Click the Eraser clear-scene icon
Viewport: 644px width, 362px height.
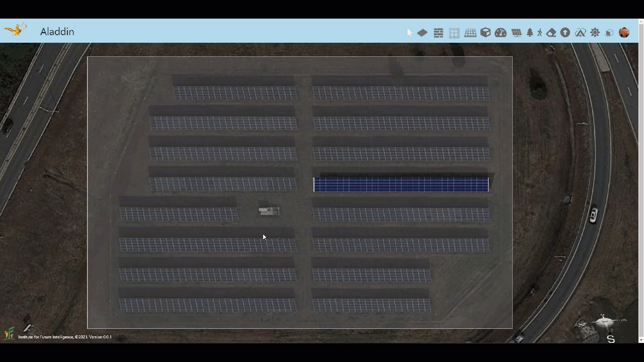click(551, 33)
